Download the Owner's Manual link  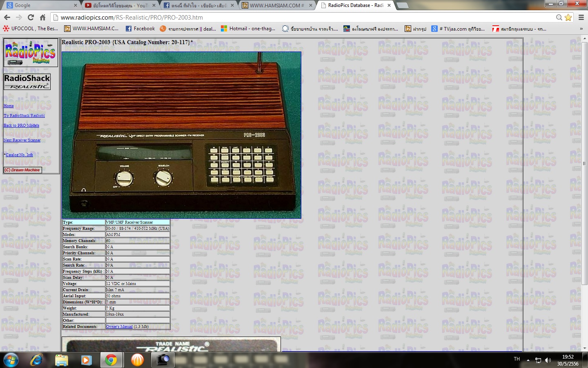click(x=119, y=327)
